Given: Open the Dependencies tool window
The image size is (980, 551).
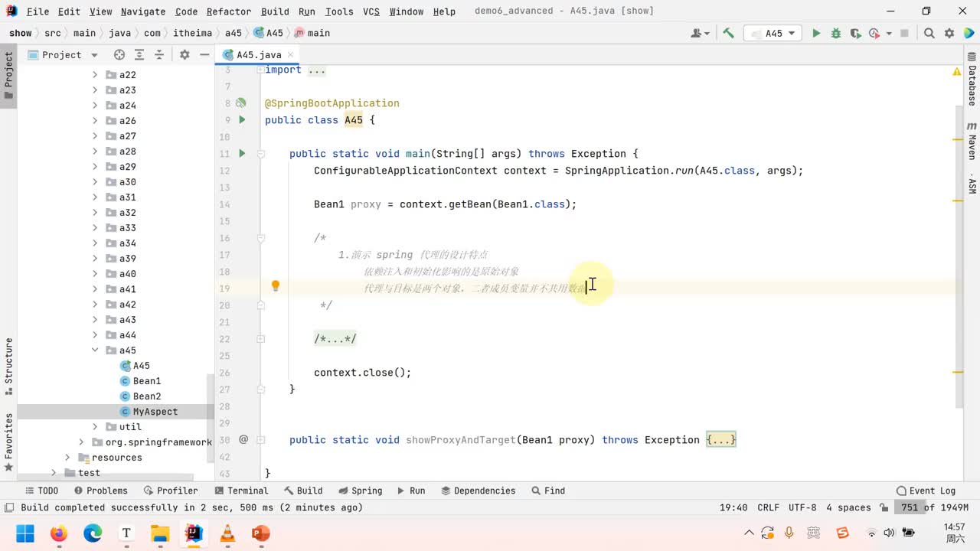Looking at the screenshot, I should [478, 491].
